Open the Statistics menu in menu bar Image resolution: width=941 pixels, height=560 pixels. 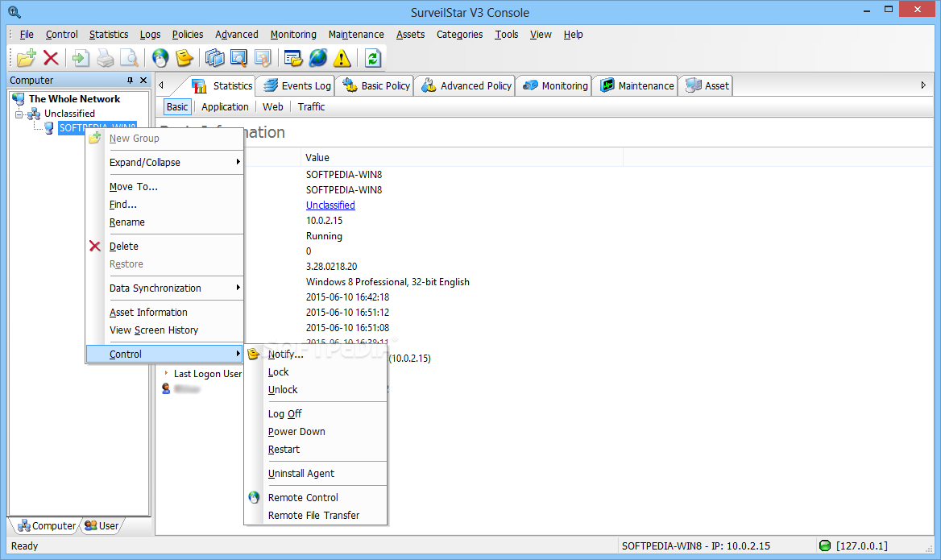coord(109,34)
